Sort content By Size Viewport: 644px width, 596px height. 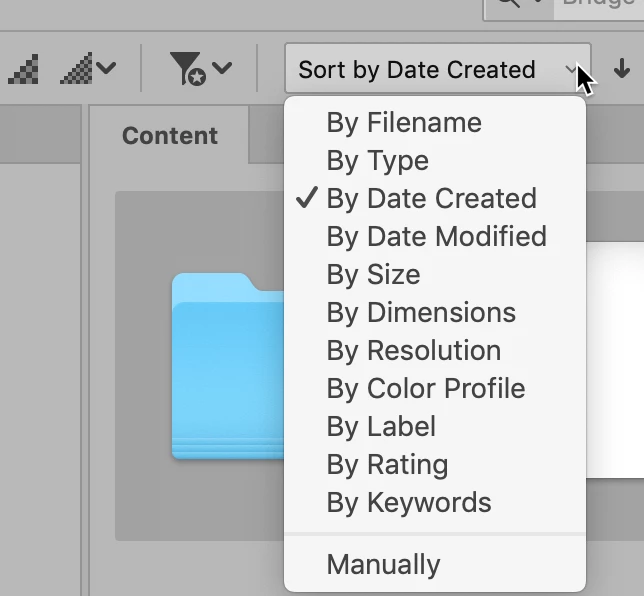(x=373, y=275)
